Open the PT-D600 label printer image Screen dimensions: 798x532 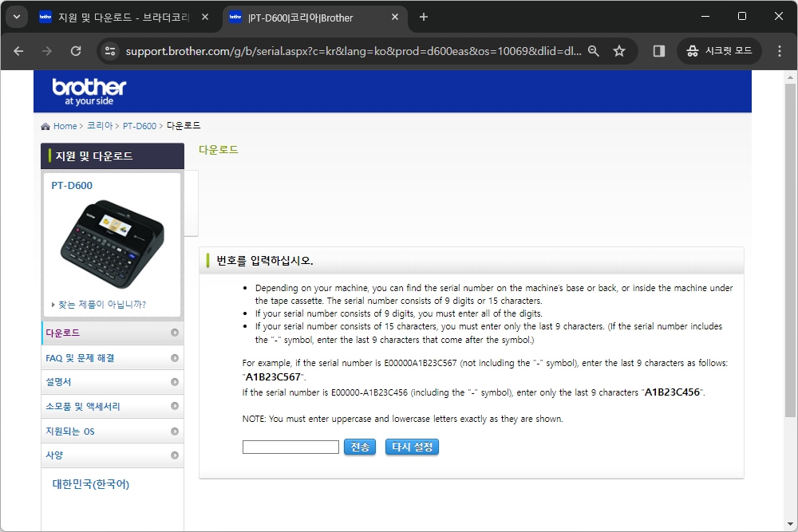tap(113, 244)
